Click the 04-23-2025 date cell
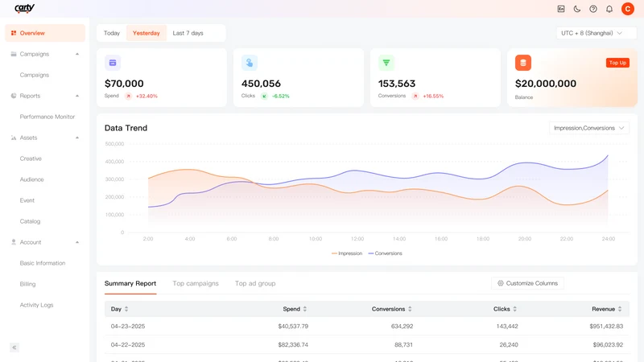The image size is (644, 362). (128, 327)
